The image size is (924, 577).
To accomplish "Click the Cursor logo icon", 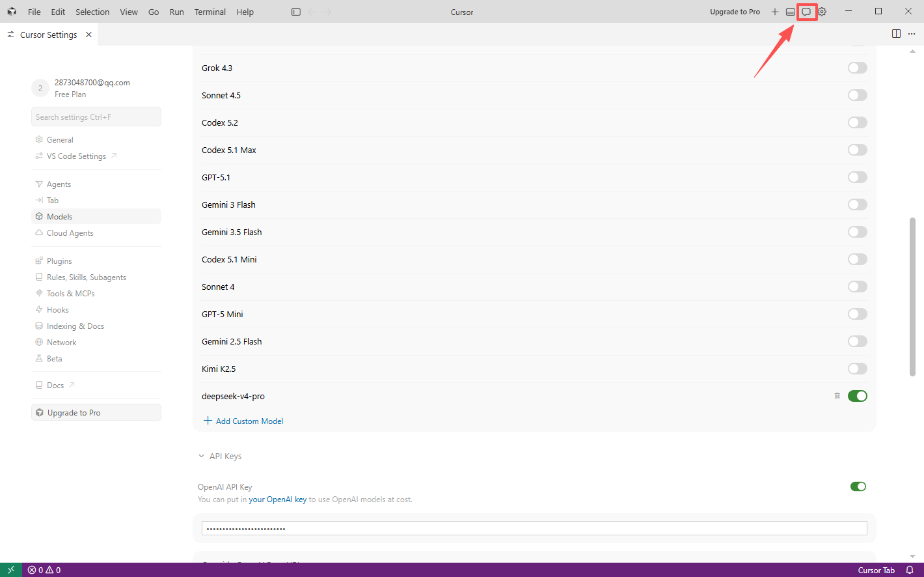I will click(x=12, y=12).
